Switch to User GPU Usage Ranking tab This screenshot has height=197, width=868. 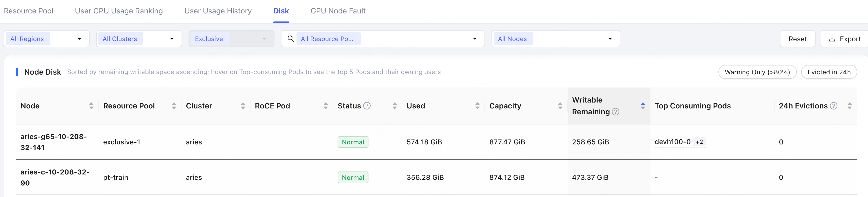[119, 11]
